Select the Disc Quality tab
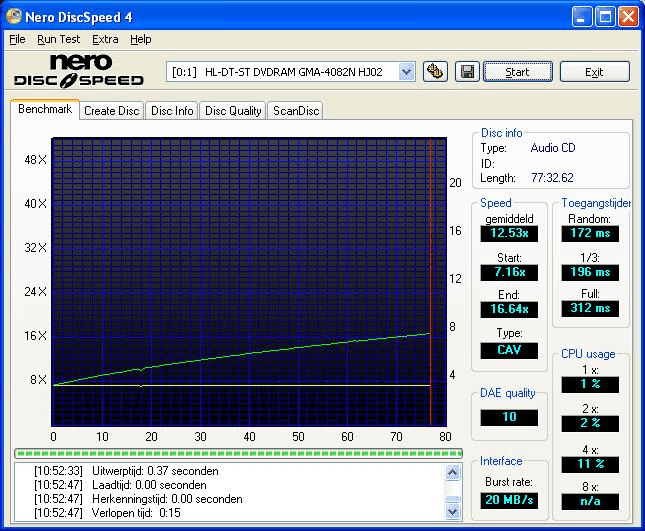Screen dimensions: 645x531 point(233,111)
